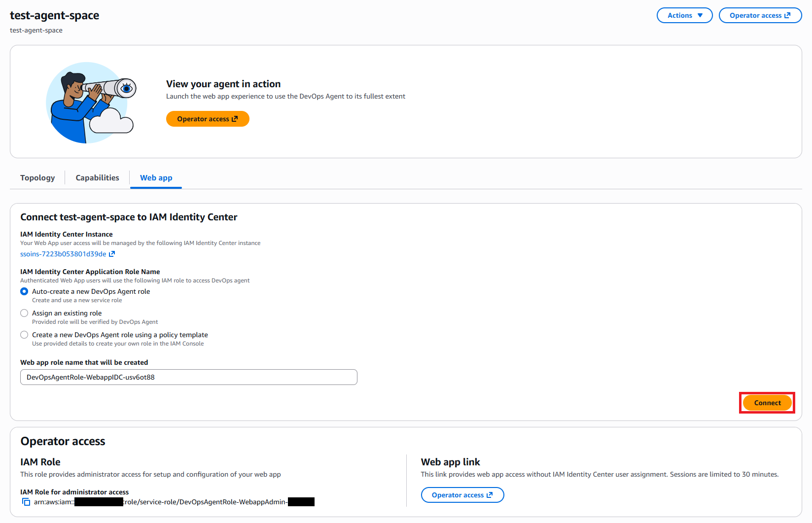Screen dimensions: 812x523
Task: Expand the Actions chevron arrow
Action: coord(700,15)
